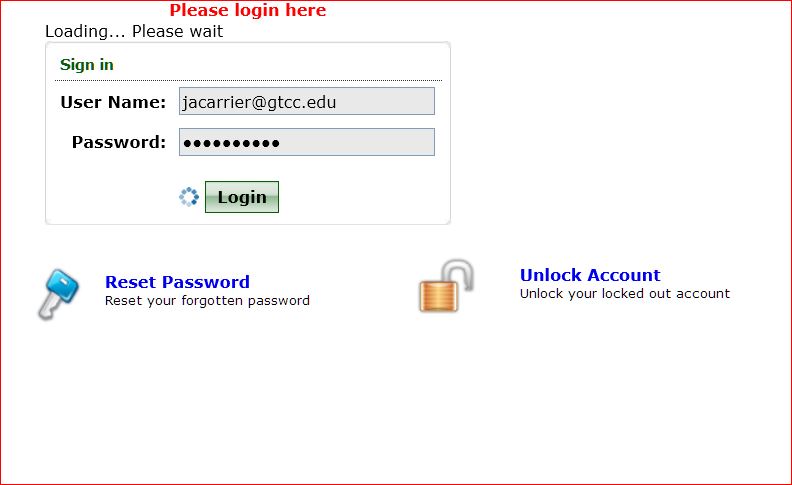
Task: Click the green Login button
Action: 242,197
